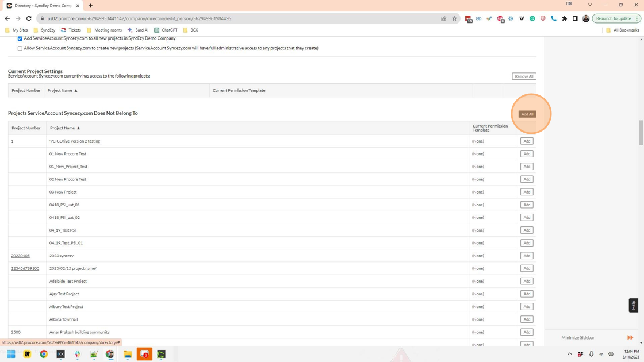
Task: Open the SyncEzy bookmark folder
Action: tap(44, 30)
